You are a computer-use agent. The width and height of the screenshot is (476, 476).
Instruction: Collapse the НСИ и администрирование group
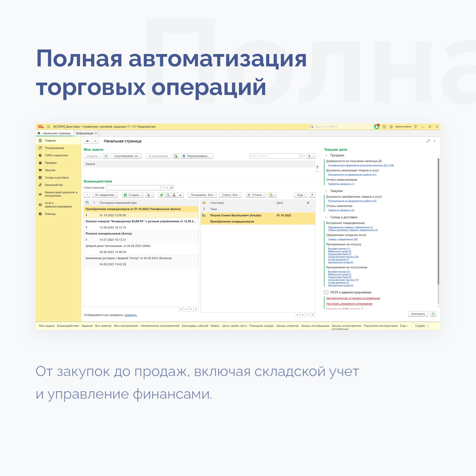[326, 293]
